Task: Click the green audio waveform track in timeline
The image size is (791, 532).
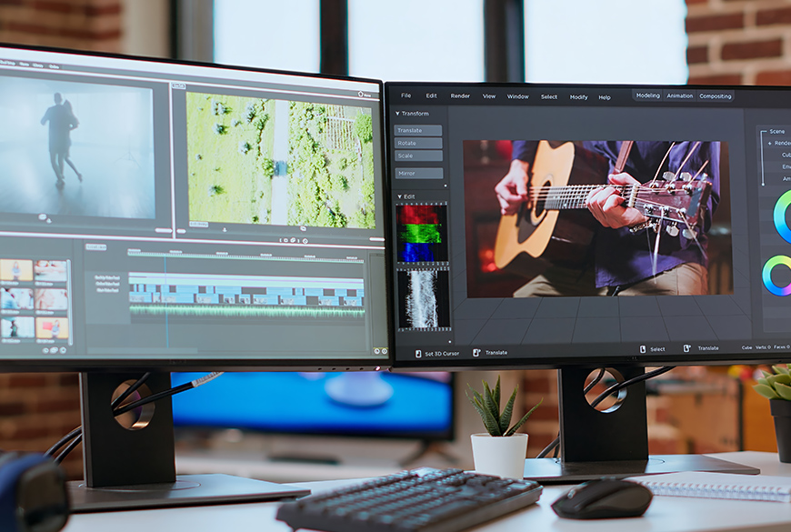Action: pos(246,311)
